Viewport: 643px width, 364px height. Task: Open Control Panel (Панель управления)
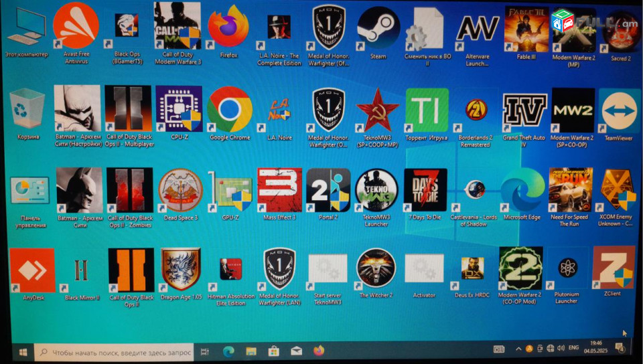pos(30,191)
